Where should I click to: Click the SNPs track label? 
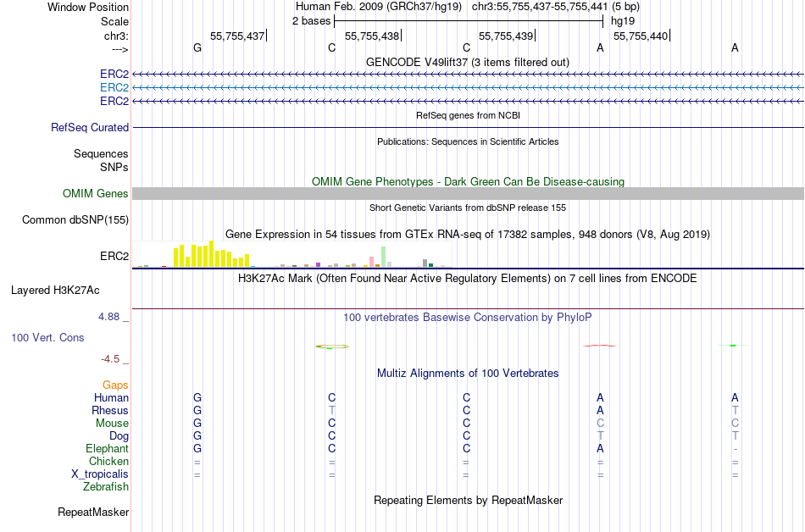point(114,167)
